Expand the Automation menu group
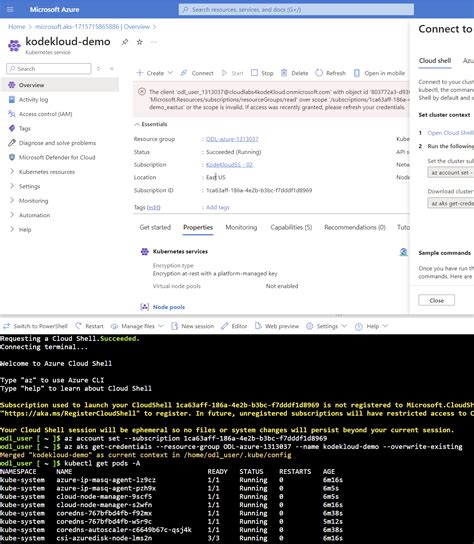The image size is (474, 544). 12,215
